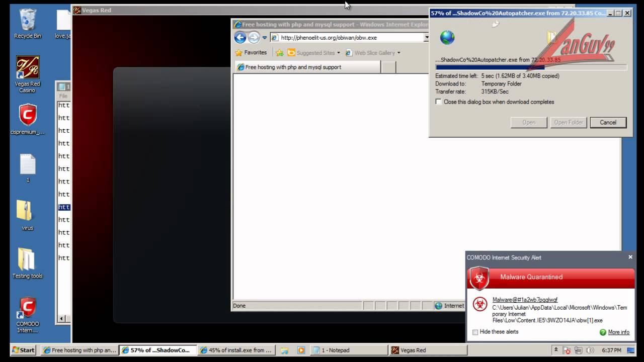Click the Show Desktop button

(x=630, y=350)
